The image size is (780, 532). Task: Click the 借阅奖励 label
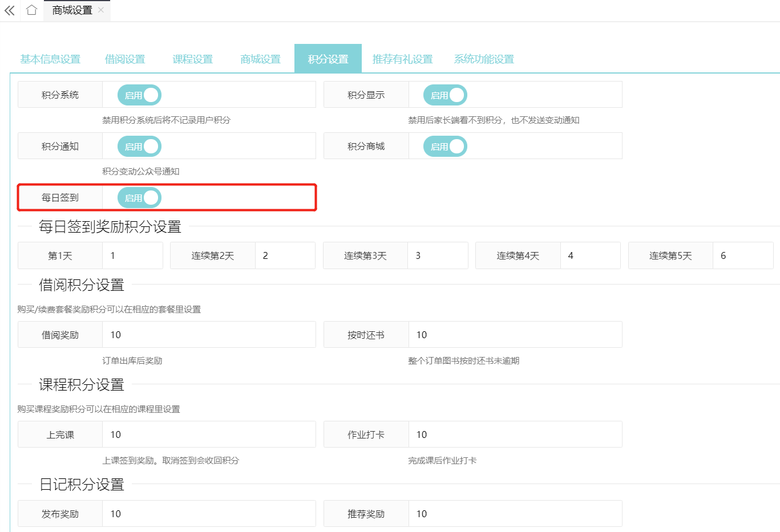click(60, 335)
